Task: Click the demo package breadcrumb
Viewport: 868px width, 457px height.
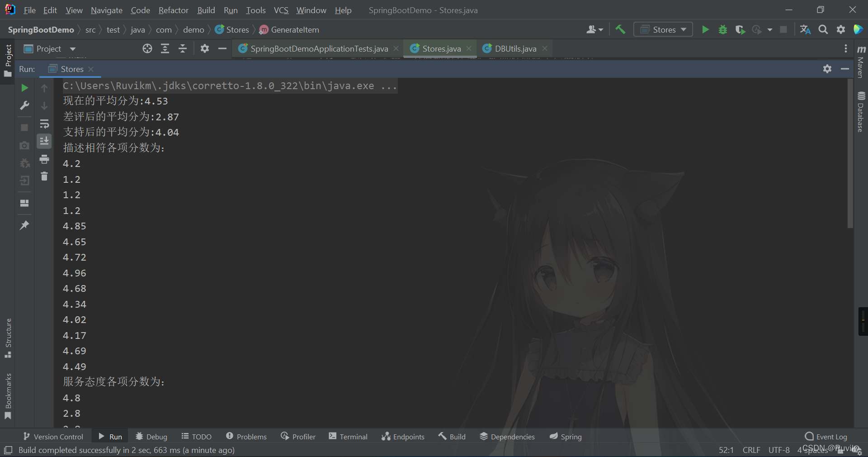Action: pos(193,29)
